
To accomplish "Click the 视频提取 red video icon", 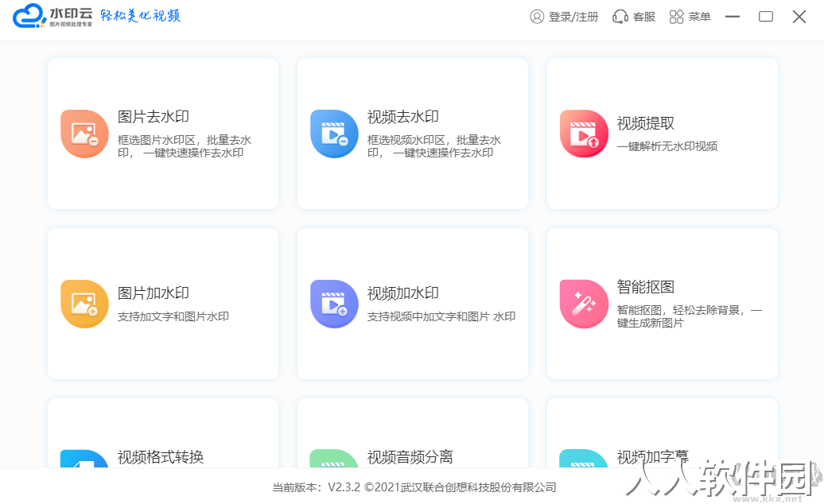I will 584,134.
